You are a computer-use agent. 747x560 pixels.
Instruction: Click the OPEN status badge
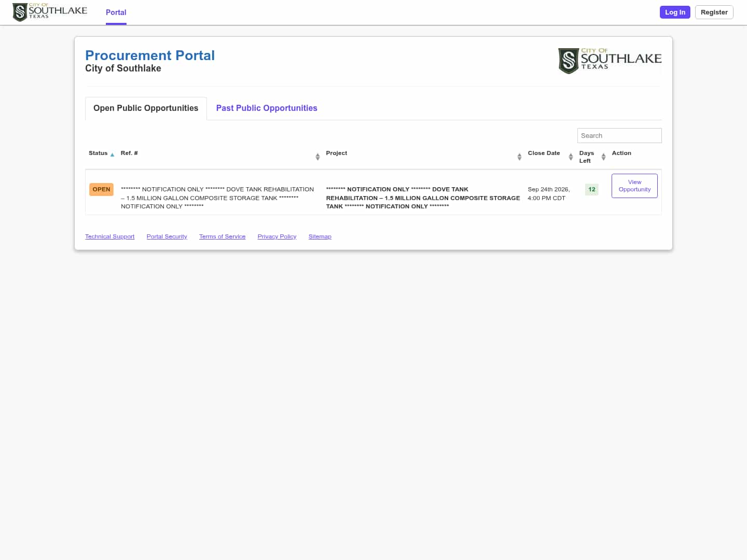click(101, 189)
